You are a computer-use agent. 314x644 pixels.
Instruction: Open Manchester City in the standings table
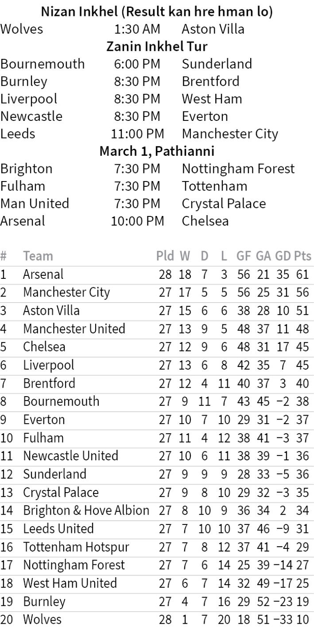[66, 292]
